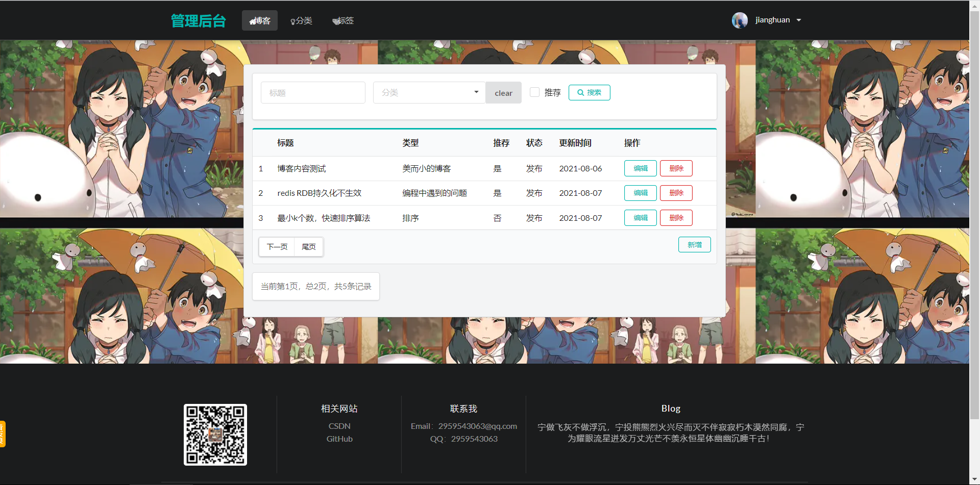Expand the jianghuan account menu arrow
The width and height of the screenshot is (980, 485).
point(799,20)
